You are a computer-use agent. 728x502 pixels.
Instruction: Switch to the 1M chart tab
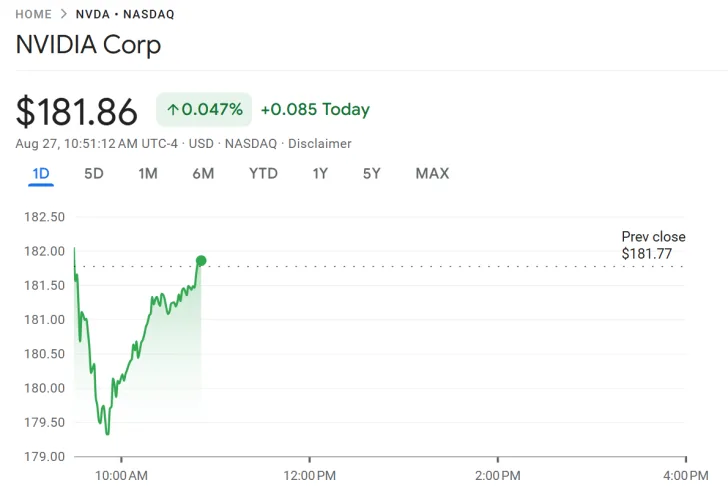(x=148, y=173)
